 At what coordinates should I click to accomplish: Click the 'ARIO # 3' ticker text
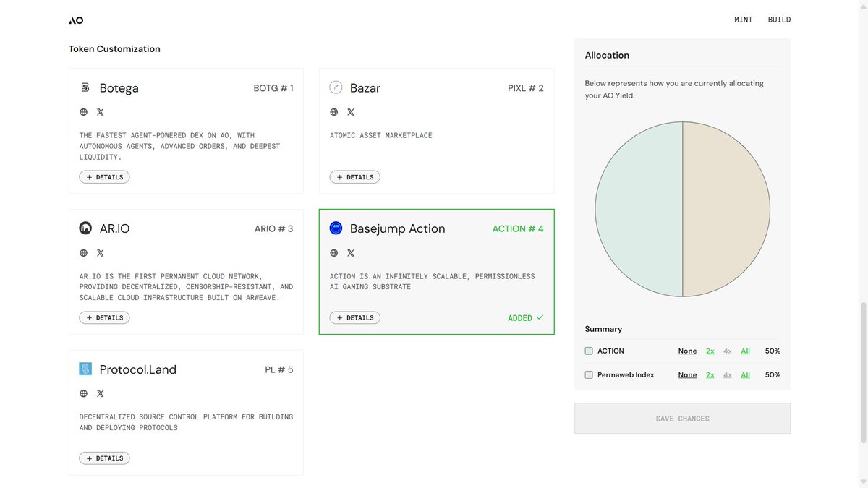[x=274, y=228]
